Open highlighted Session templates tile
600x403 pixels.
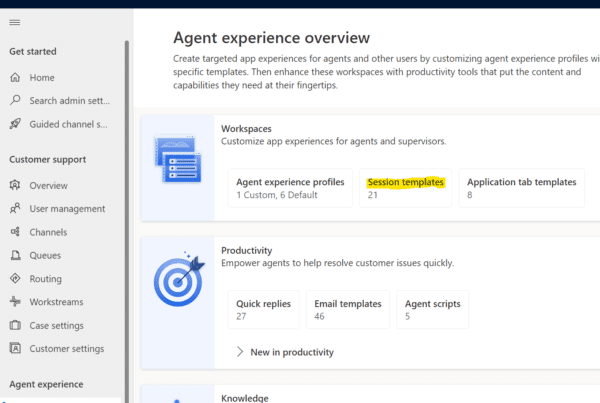pyautogui.click(x=405, y=188)
